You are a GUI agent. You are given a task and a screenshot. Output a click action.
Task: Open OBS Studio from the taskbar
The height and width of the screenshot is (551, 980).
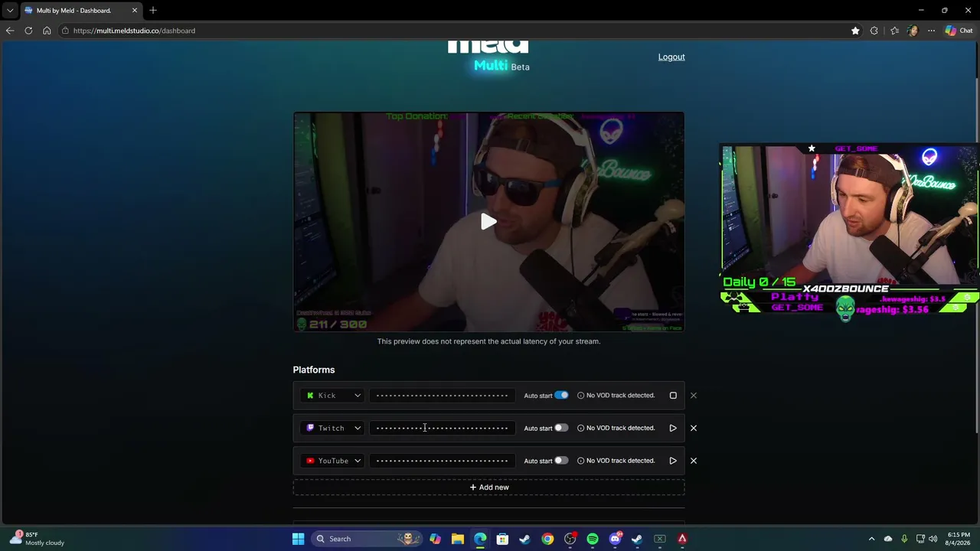click(x=570, y=539)
